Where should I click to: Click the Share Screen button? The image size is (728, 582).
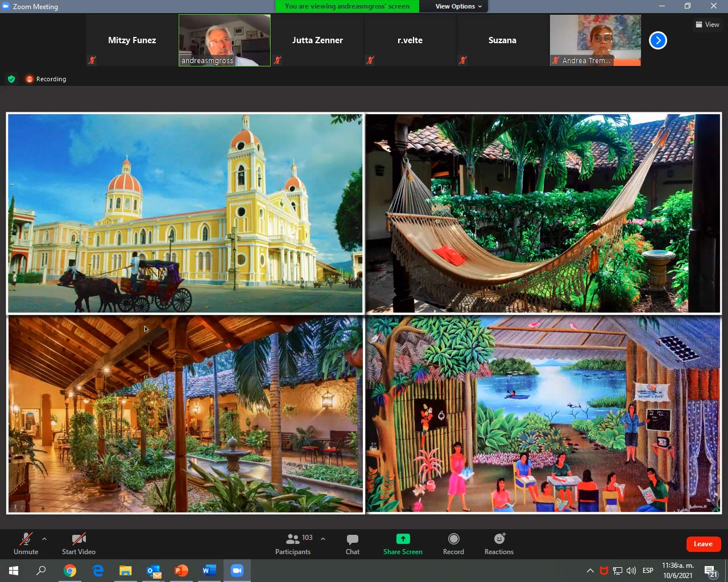[403, 544]
